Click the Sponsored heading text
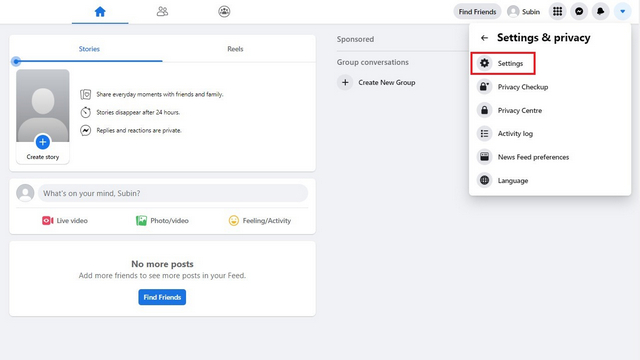Screen dimensions: 640x360 [355, 39]
